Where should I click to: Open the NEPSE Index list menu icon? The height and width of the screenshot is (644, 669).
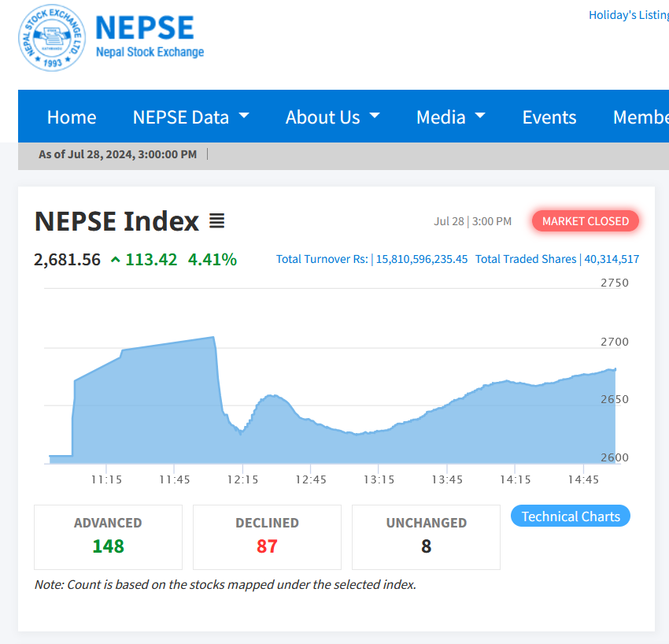pyautogui.click(x=216, y=221)
